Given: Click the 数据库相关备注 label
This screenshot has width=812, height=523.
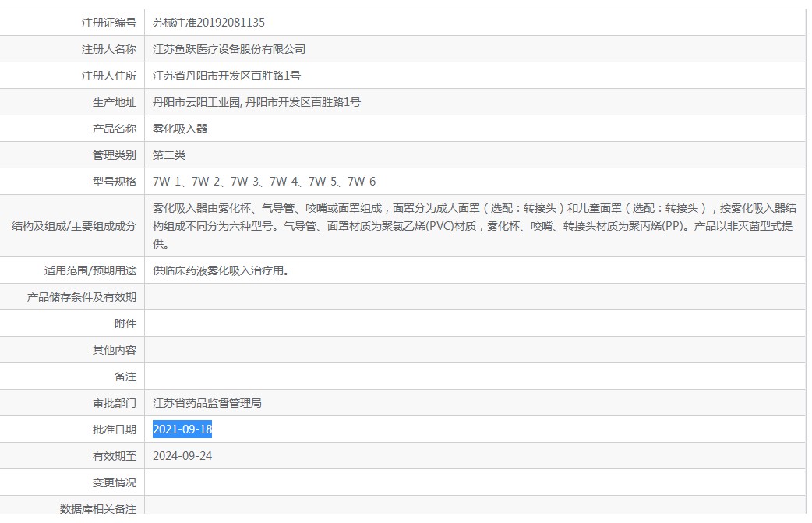Looking at the screenshot, I should coord(98,508).
